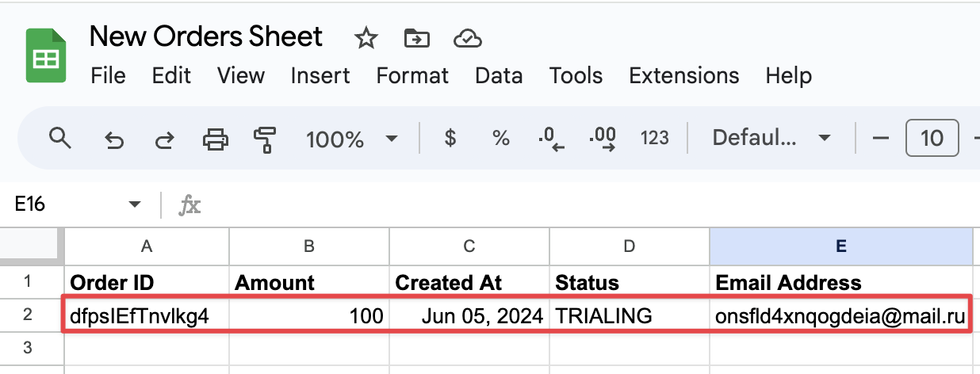
Task: Open the File menu
Action: 109,76
